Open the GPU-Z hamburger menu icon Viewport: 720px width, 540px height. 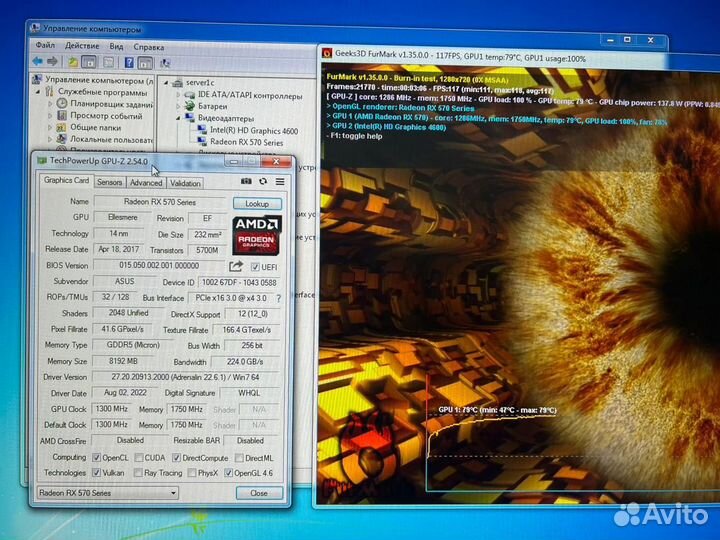(x=280, y=182)
